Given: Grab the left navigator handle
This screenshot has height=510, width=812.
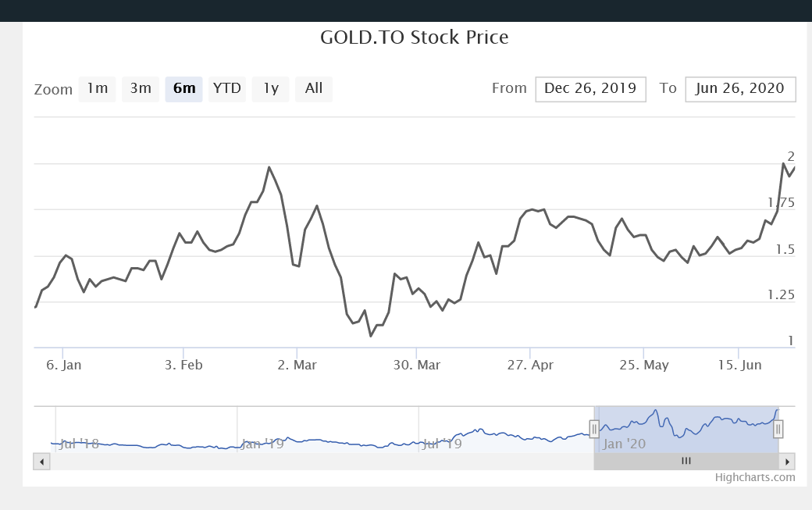Looking at the screenshot, I should tap(594, 429).
